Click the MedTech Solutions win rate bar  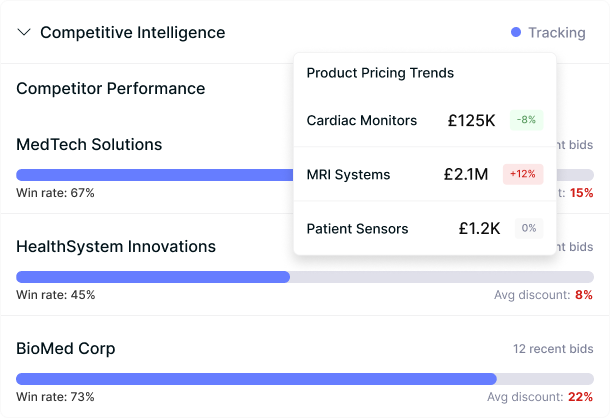[x=150, y=175]
